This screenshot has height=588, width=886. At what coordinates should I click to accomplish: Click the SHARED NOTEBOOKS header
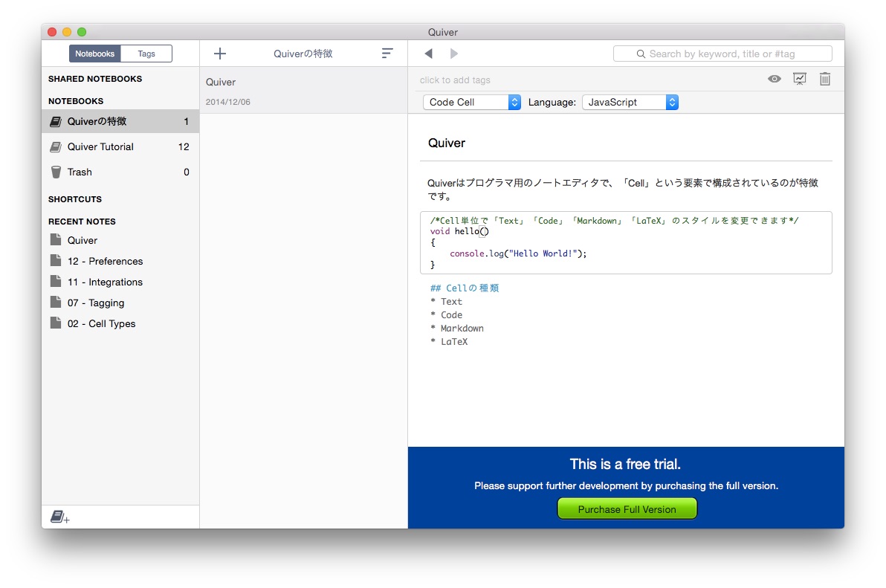coord(95,79)
